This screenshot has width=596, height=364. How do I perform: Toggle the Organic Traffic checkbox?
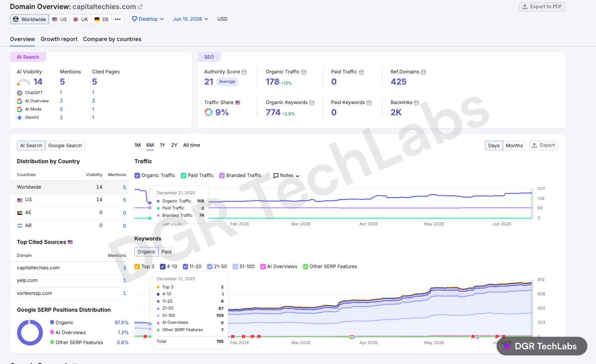tap(137, 175)
